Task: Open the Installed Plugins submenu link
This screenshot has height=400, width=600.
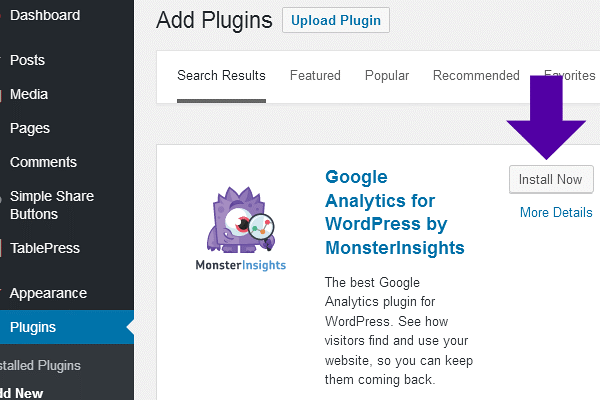Action: pyautogui.click(x=40, y=365)
